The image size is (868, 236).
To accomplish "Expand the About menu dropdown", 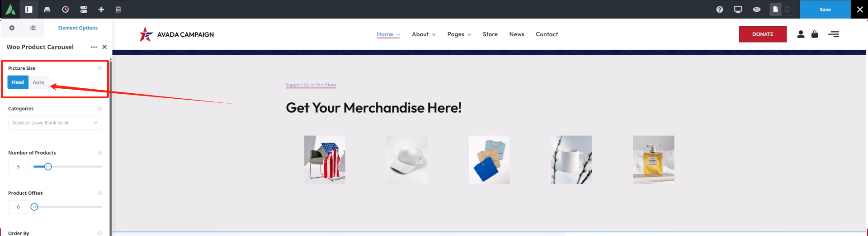I will (x=424, y=34).
